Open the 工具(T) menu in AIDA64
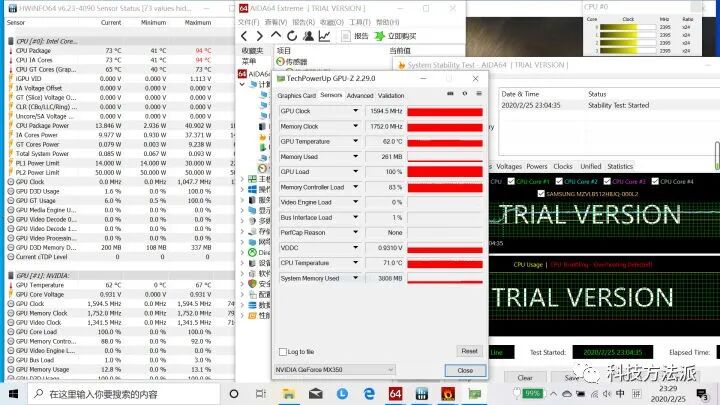Screen dimensions: 720x405 pos(360,22)
